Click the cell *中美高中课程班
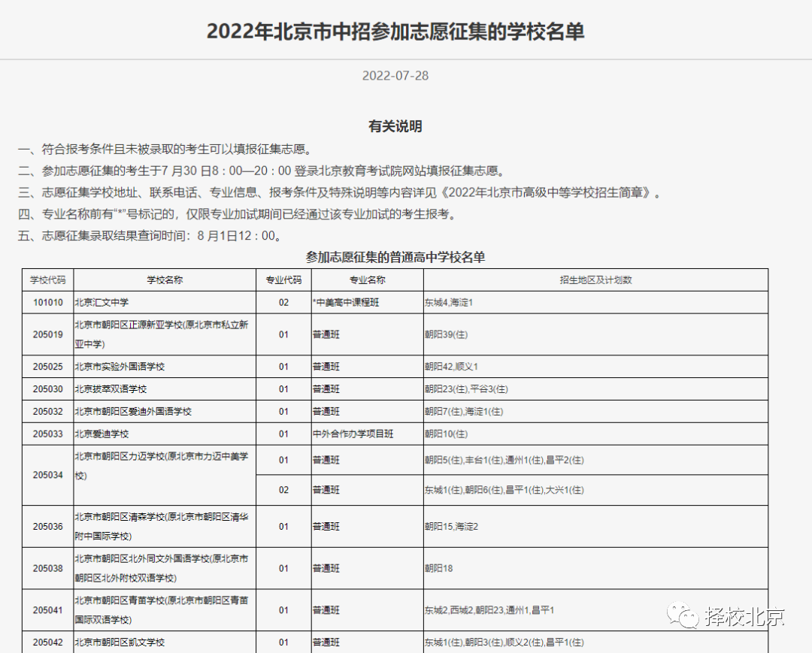The width and height of the screenshot is (812, 653). 346,302
